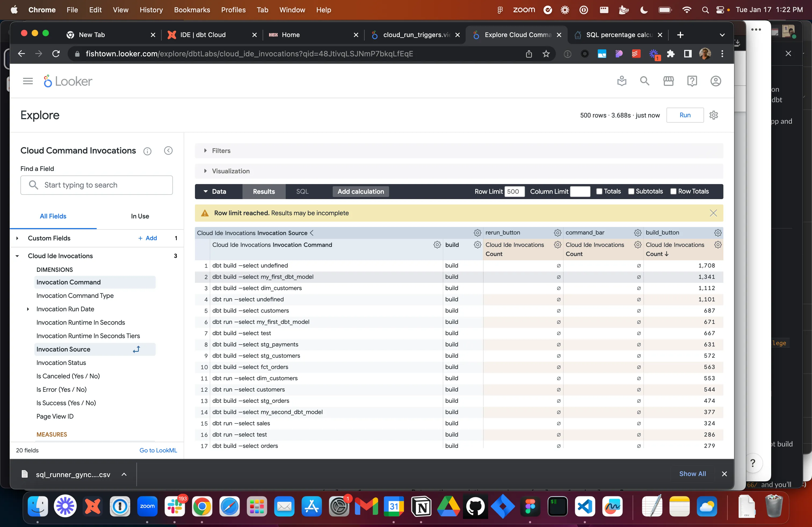Click the Looker search magnifier icon
Image resolution: width=812 pixels, height=527 pixels.
644,81
